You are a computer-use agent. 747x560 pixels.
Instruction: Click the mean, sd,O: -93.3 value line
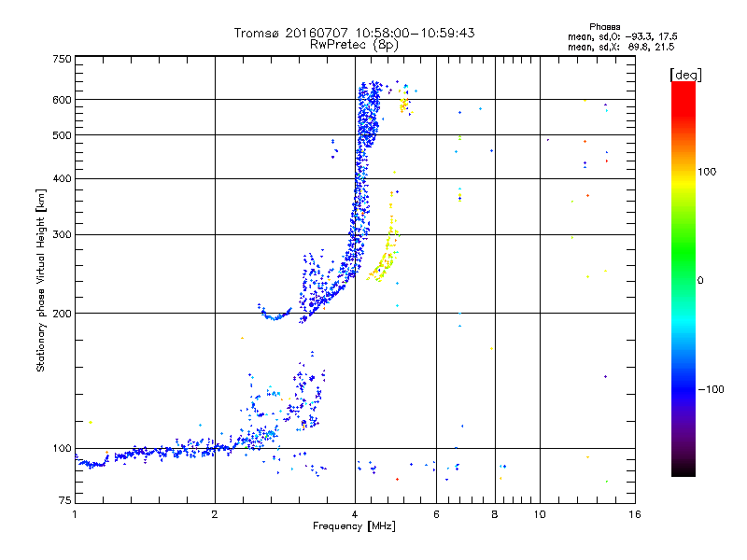pyautogui.click(x=622, y=36)
